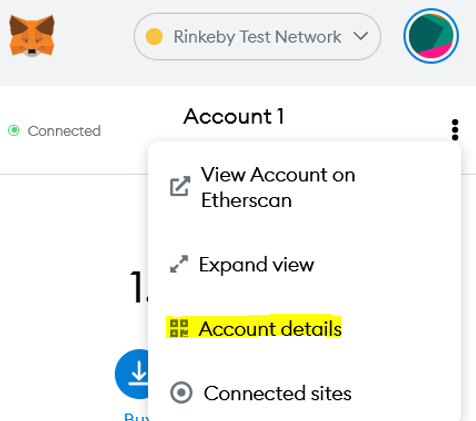This screenshot has width=476, height=421.
Task: Click the Connected status label
Action: click(x=64, y=131)
